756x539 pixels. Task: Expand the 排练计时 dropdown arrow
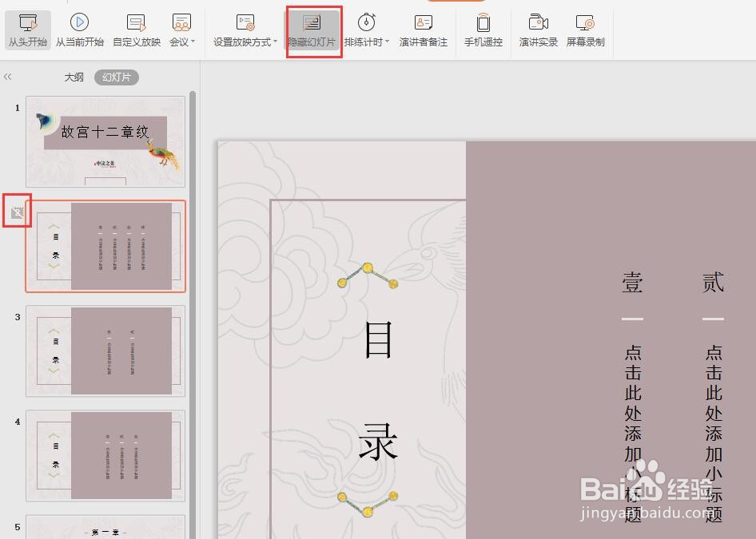point(387,42)
